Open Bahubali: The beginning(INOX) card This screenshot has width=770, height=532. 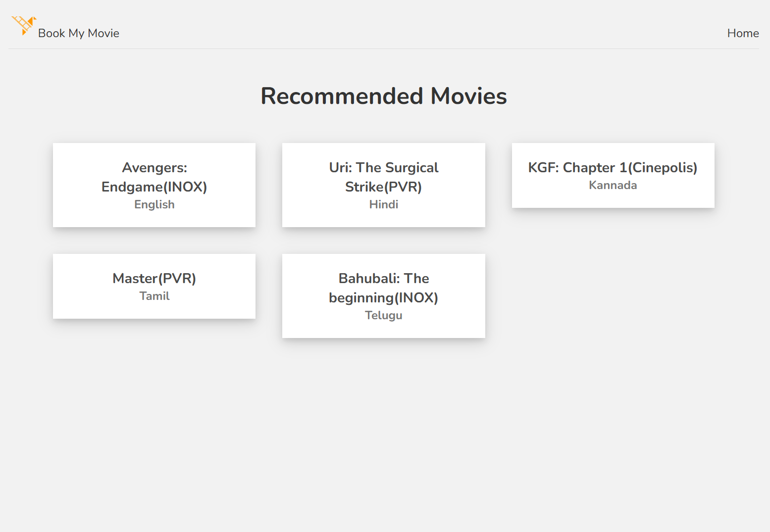(384, 296)
